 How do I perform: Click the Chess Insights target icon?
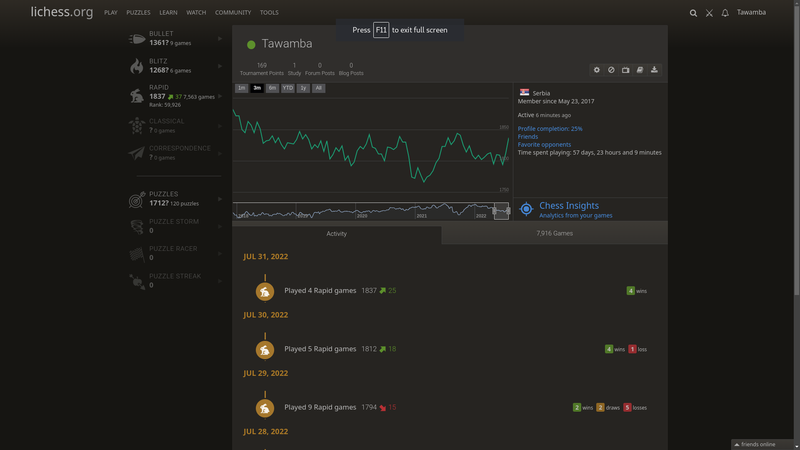point(526,209)
